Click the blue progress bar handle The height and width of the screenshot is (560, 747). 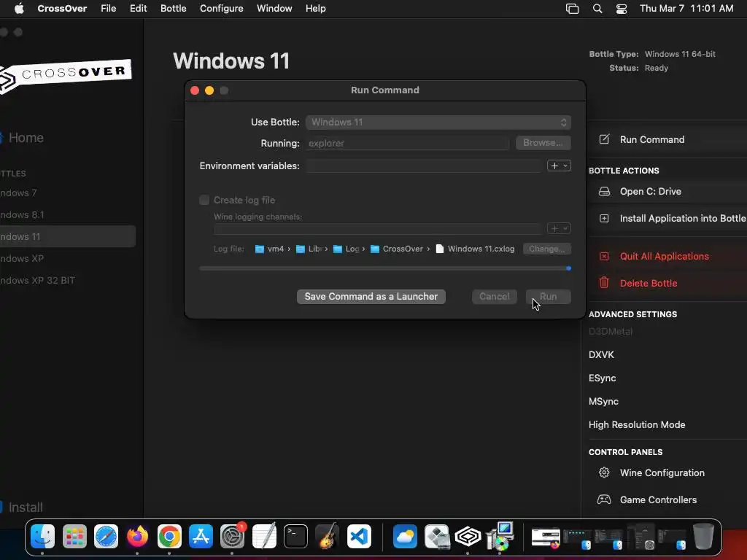pos(568,268)
